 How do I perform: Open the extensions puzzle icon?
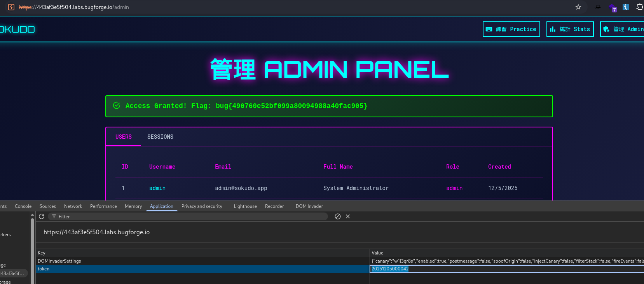click(639, 7)
